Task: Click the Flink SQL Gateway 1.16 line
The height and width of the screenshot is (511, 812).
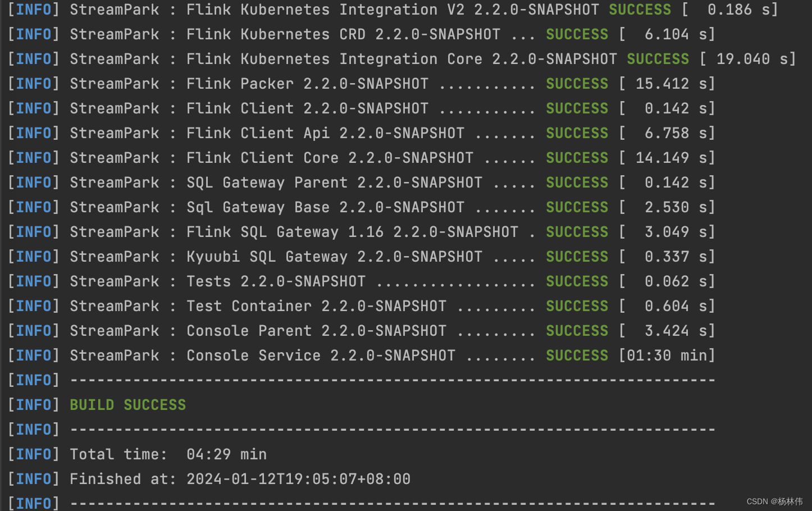Action: coord(362,232)
